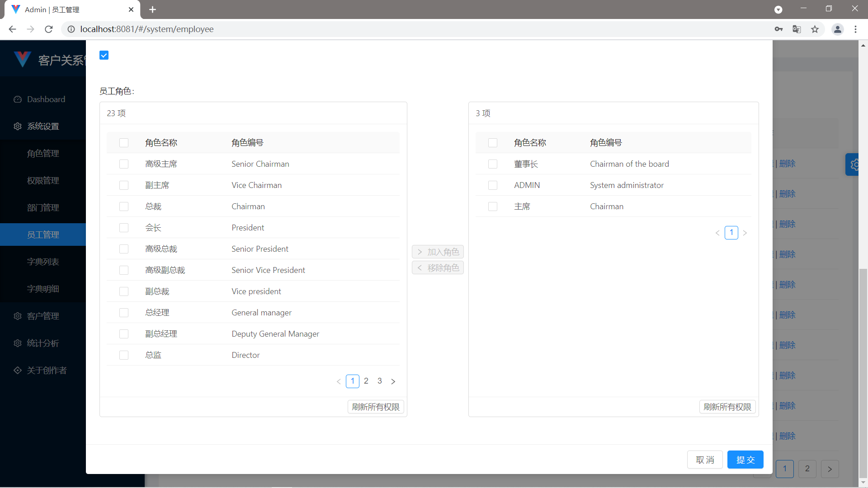This screenshot has width=868, height=488.
Task: Check the 总监 role checkbox
Action: pos(124,355)
